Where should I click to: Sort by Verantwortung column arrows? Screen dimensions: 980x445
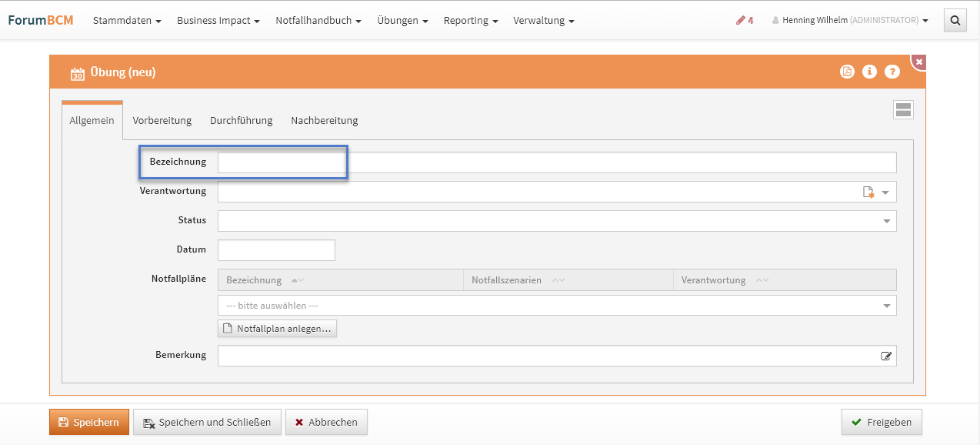[762, 280]
